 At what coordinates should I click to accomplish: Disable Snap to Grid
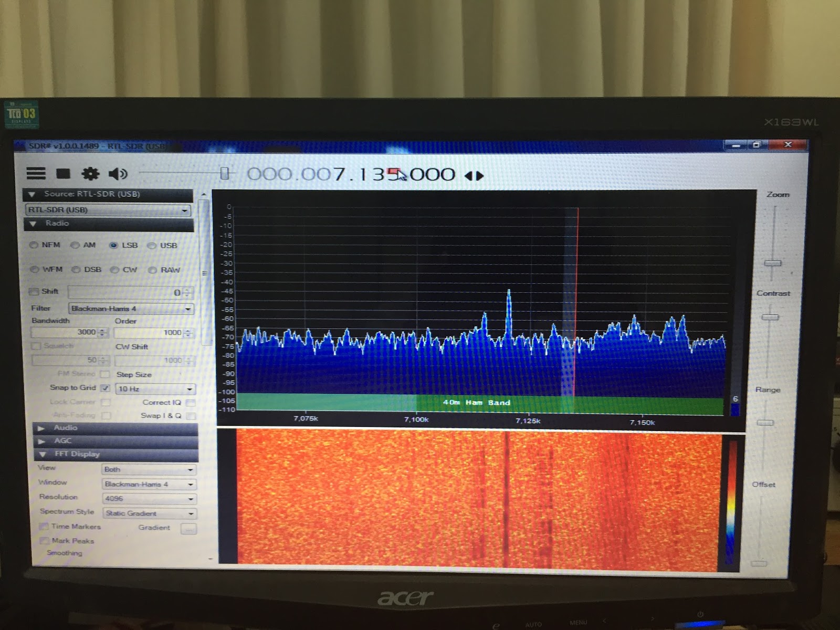coord(106,388)
